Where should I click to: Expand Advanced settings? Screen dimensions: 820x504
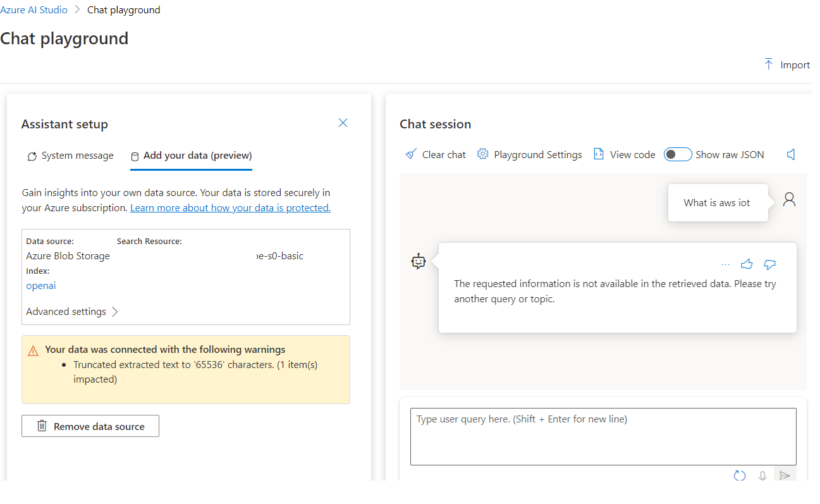click(x=72, y=312)
